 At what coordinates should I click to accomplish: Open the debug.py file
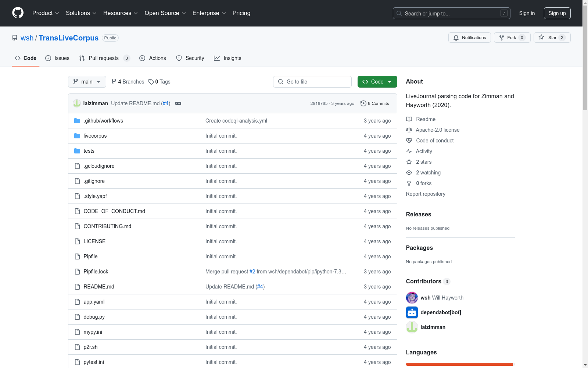(94, 317)
